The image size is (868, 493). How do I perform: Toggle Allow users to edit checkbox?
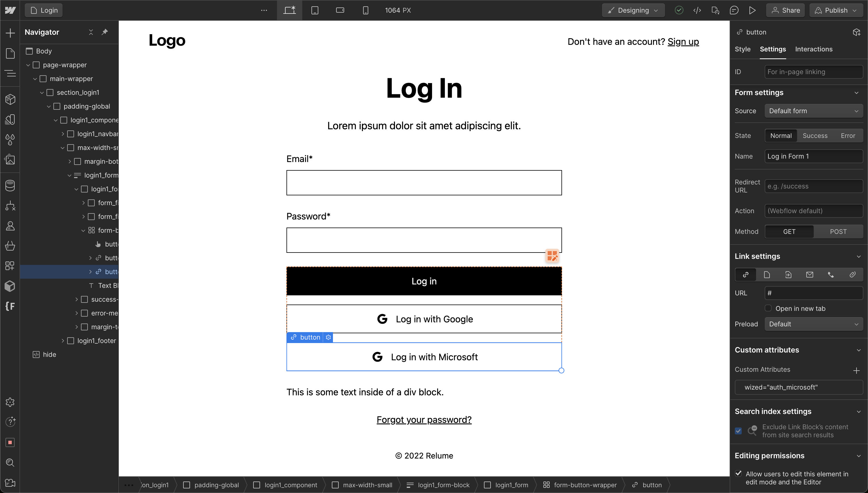pos(739,473)
